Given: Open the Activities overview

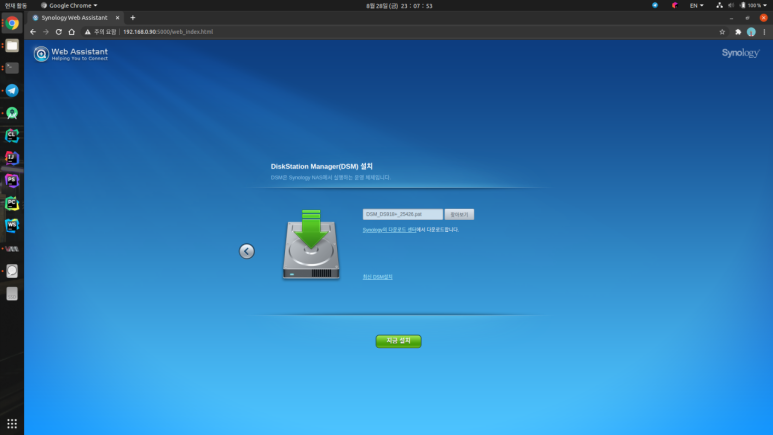Looking at the screenshot, I should point(15,5).
